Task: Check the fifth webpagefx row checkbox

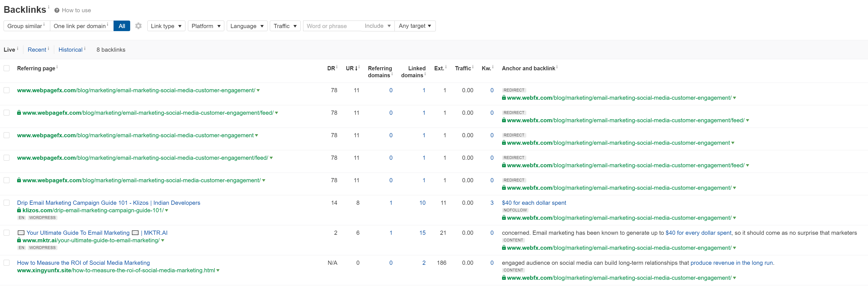Action: click(x=6, y=180)
